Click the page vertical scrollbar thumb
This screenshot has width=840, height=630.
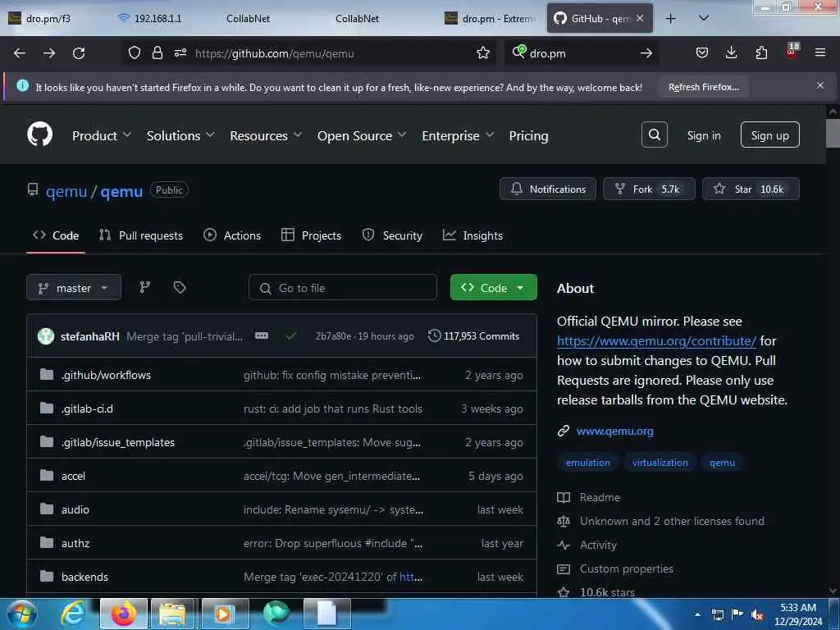point(833,133)
